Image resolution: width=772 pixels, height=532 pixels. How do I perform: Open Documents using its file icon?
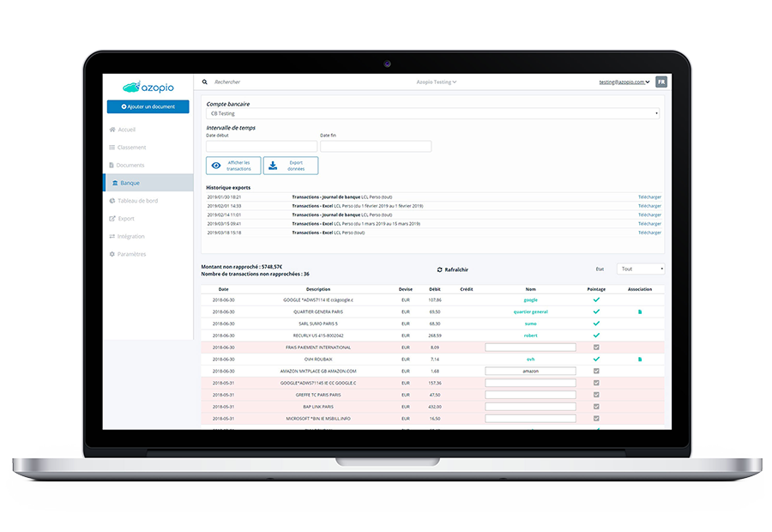[112, 165]
